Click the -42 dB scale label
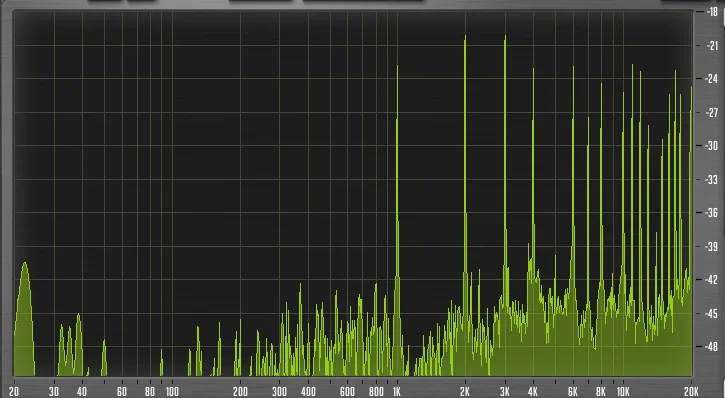 pos(712,279)
